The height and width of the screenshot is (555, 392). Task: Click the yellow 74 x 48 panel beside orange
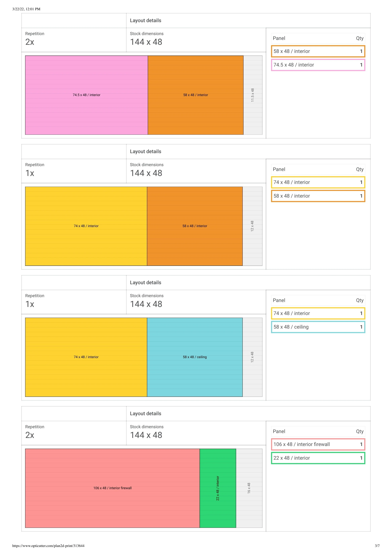86,226
